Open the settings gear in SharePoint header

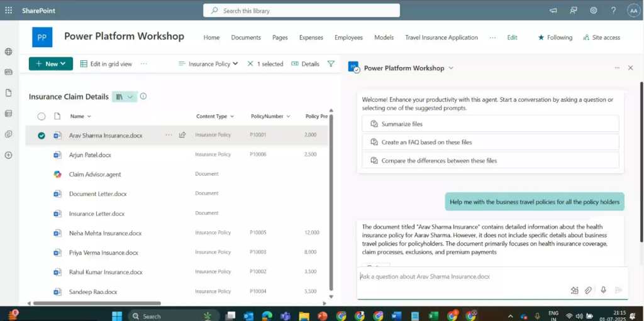(594, 11)
